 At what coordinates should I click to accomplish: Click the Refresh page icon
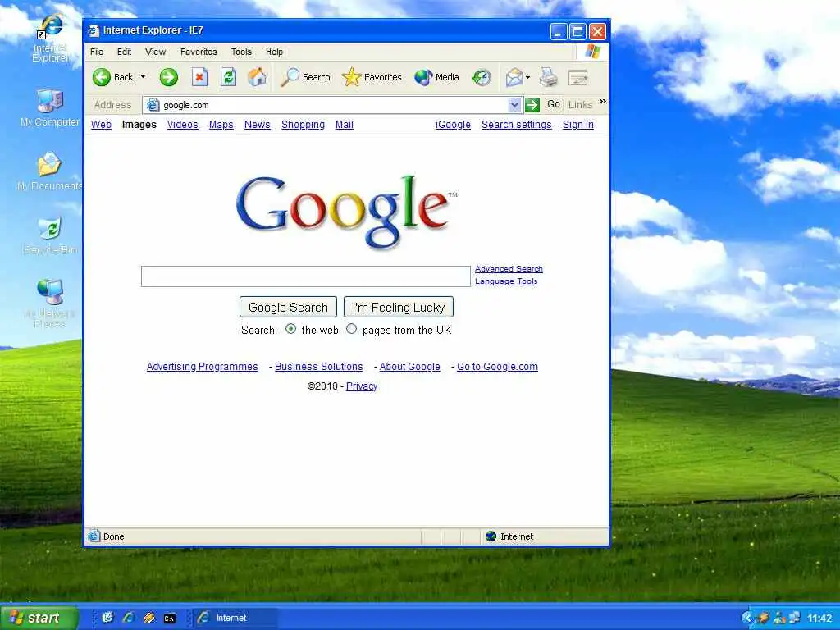228,77
